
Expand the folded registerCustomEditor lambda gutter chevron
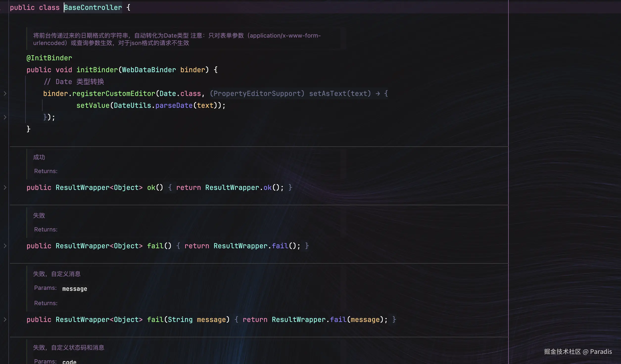pyautogui.click(x=5, y=93)
